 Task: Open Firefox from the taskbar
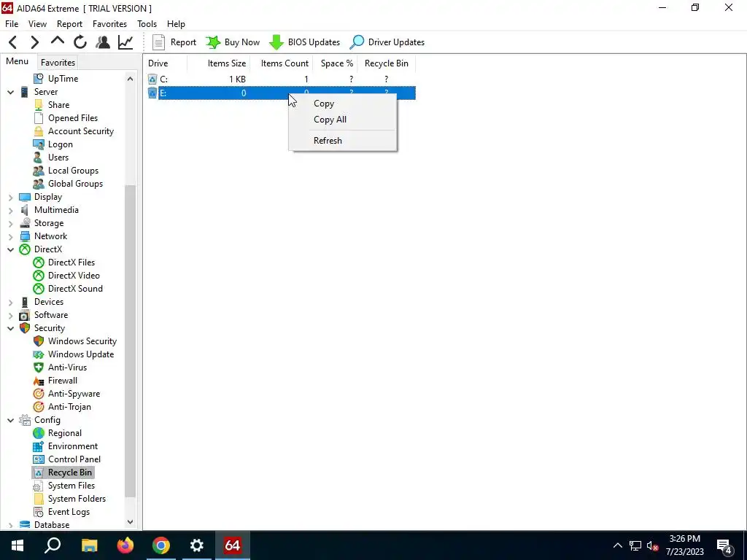pyautogui.click(x=125, y=545)
